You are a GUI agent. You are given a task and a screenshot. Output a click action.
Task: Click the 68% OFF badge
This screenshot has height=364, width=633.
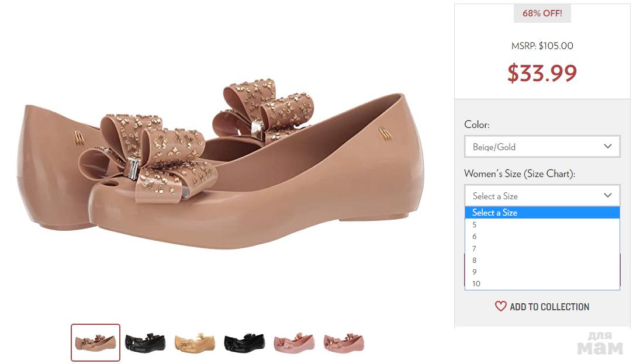542,13
